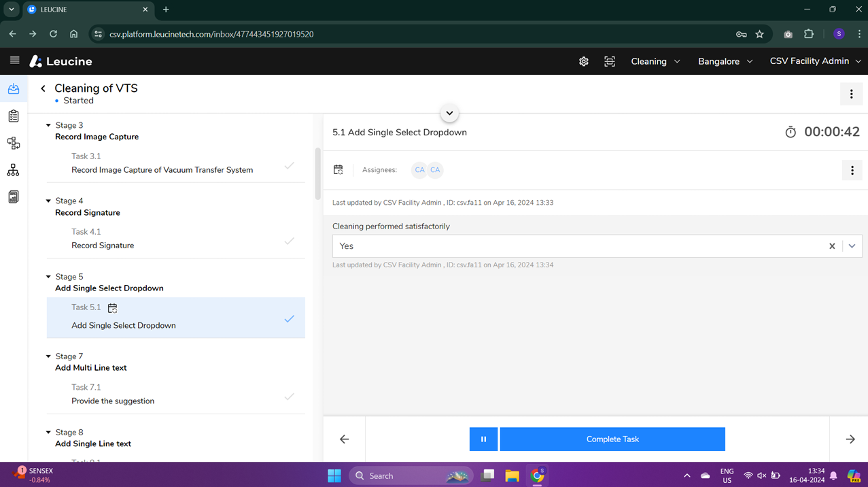868x487 pixels.
Task: Open the Bangalore facility dropdown
Action: pos(725,61)
